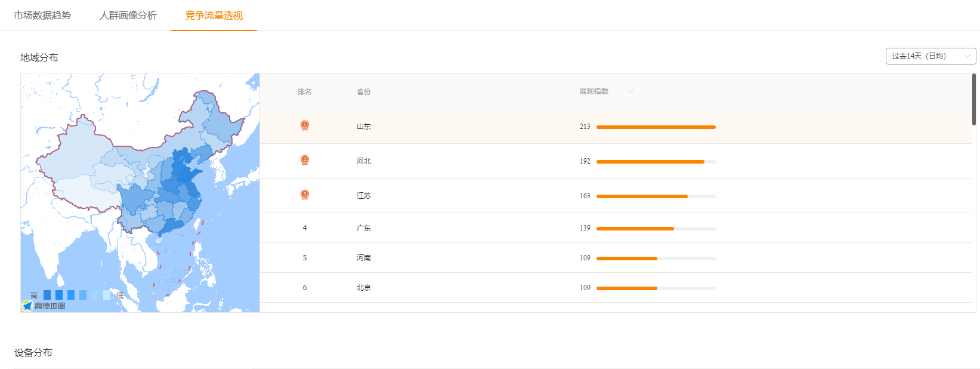This screenshot has height=369, width=980.
Task: Click the rank 3 medal icon for 江苏
Action: 304,195
